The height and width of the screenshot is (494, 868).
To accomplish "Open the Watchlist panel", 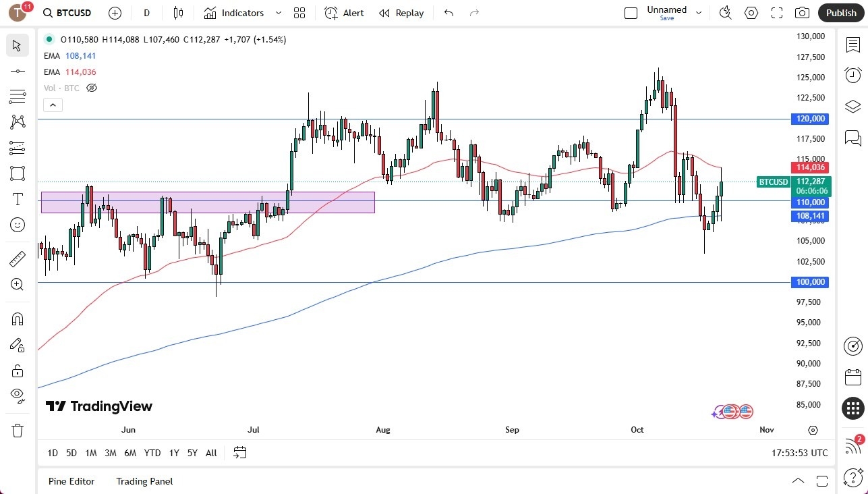I will point(852,43).
